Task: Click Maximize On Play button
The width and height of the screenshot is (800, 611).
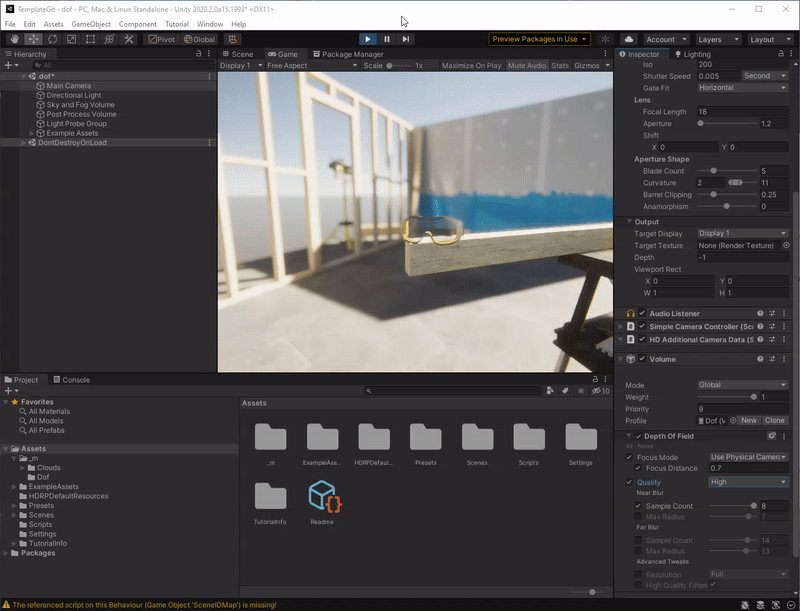Action: click(471, 65)
